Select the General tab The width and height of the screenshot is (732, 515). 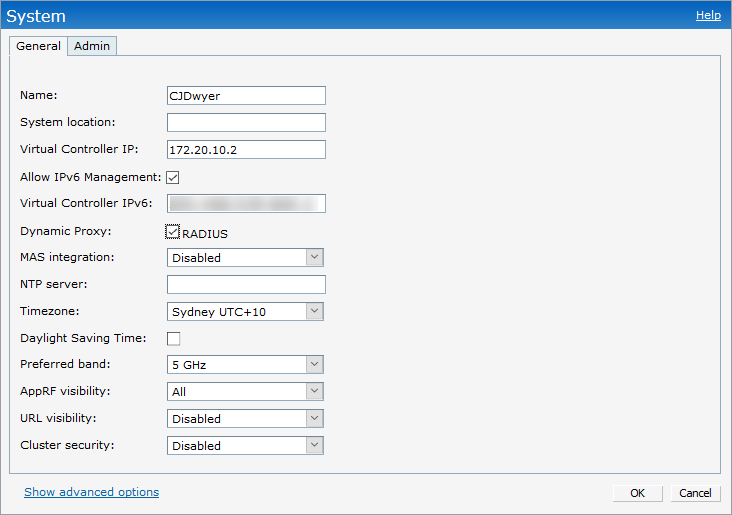38,46
